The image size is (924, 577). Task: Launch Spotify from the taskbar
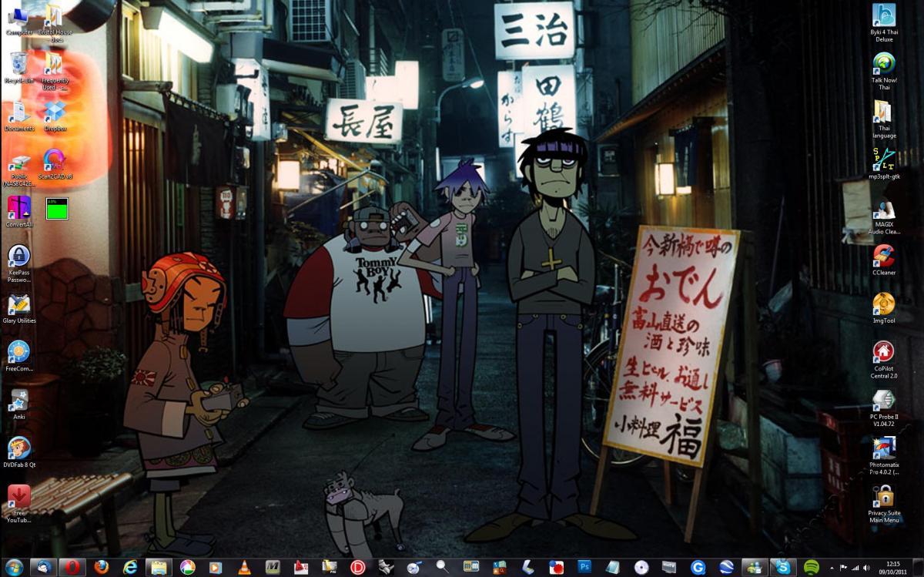point(811,567)
